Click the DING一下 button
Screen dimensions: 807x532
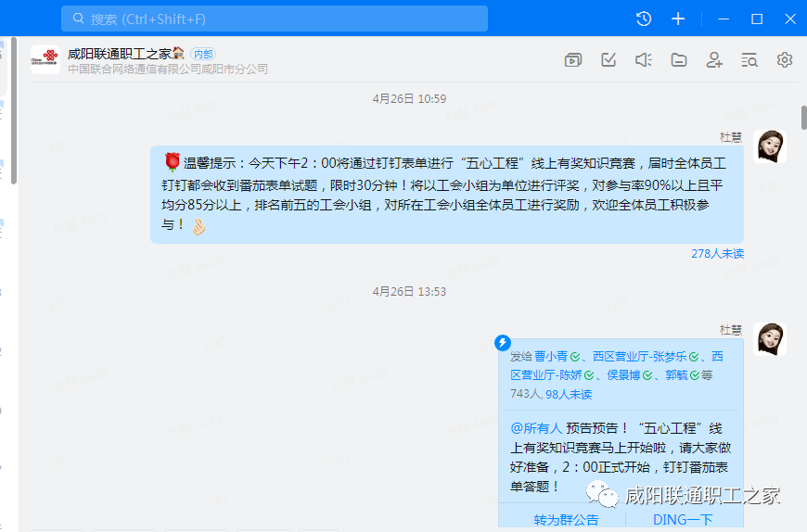pos(683,520)
